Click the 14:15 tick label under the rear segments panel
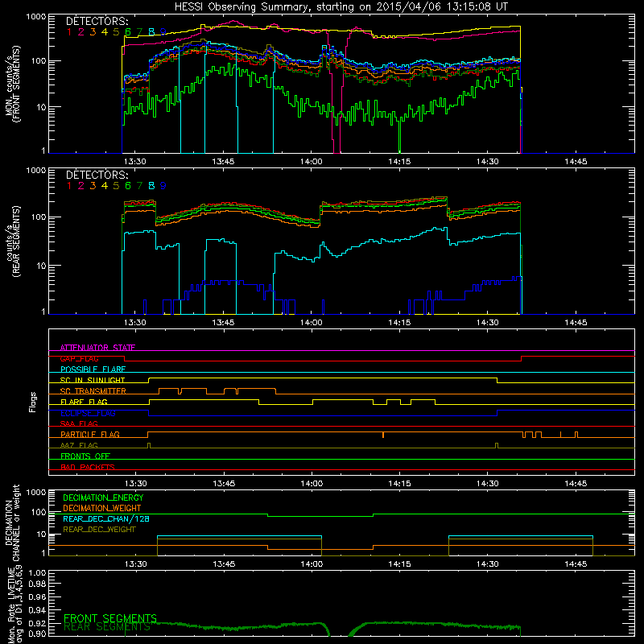The image size is (644, 644). tap(399, 323)
